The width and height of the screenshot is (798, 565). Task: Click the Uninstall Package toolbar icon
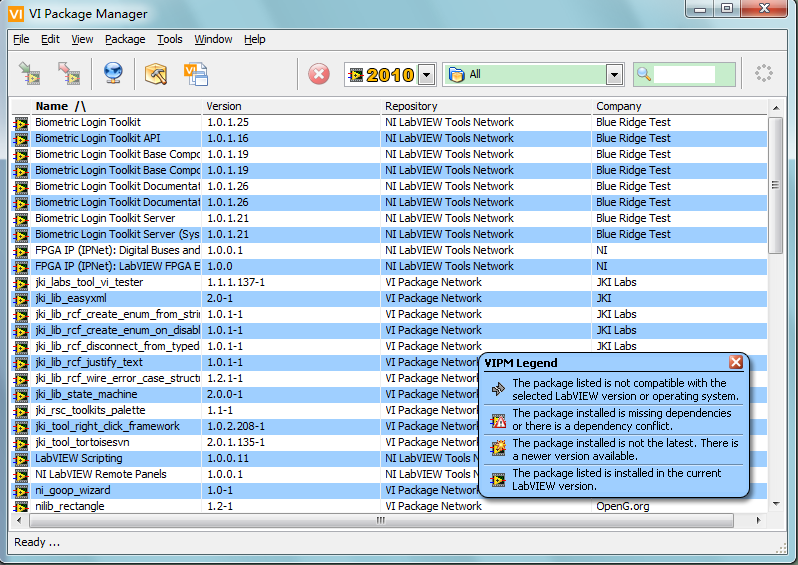[69, 74]
